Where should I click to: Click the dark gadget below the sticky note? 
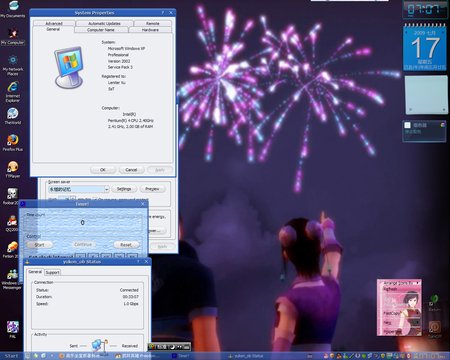(424, 131)
